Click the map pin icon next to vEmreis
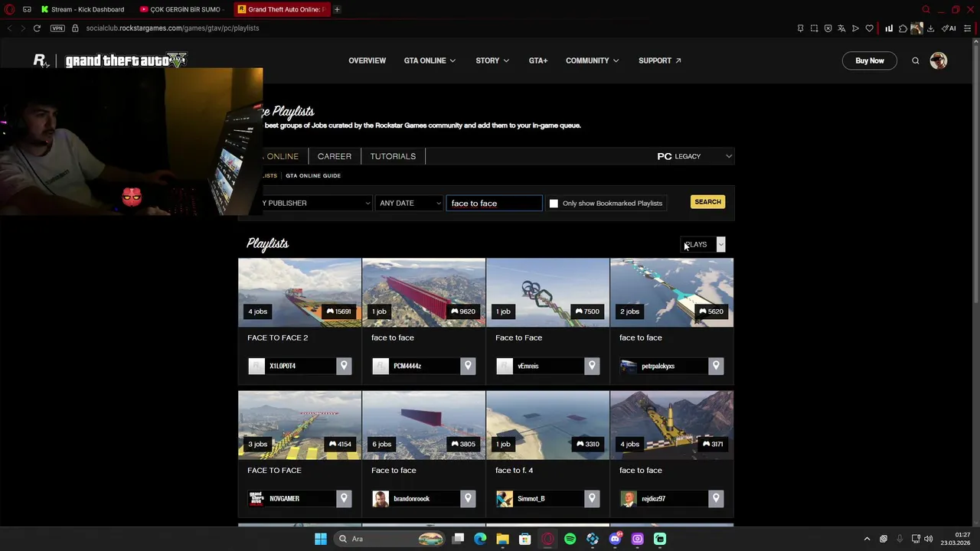The image size is (980, 551). [592, 366]
